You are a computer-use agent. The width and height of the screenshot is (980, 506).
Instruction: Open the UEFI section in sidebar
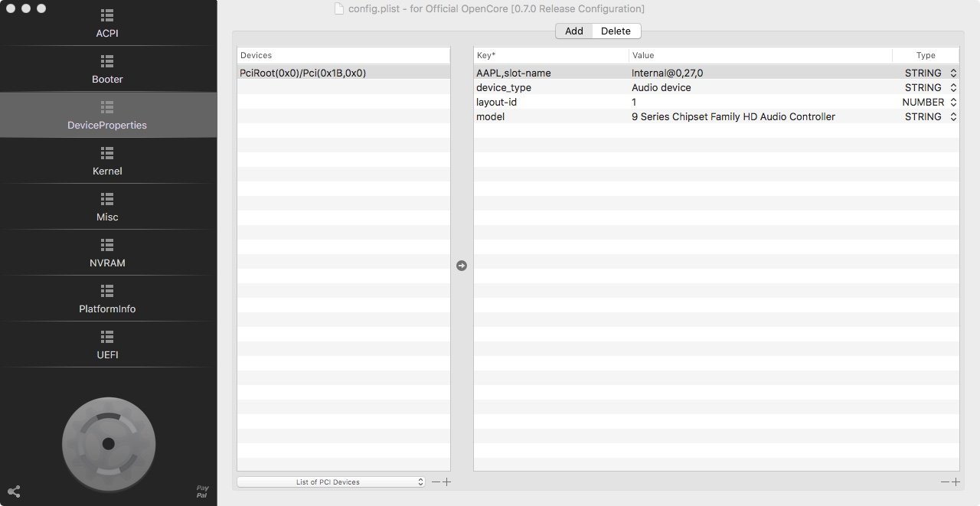pos(107,345)
